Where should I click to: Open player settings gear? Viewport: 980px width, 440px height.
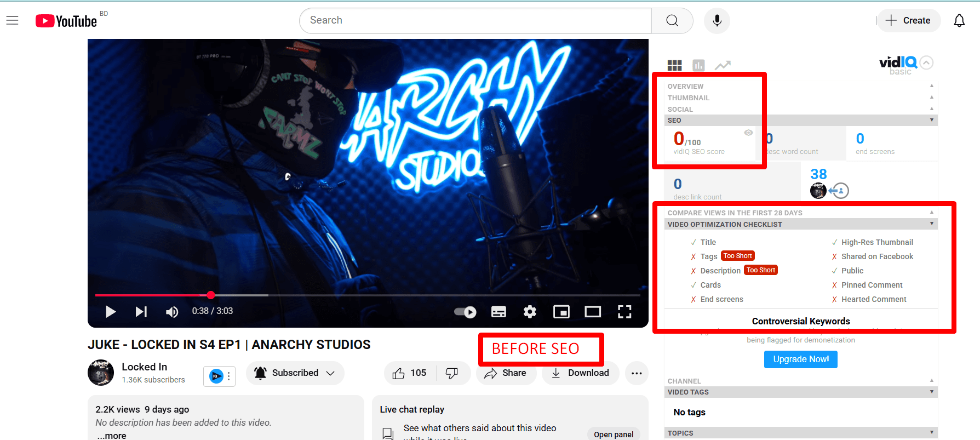pos(530,312)
